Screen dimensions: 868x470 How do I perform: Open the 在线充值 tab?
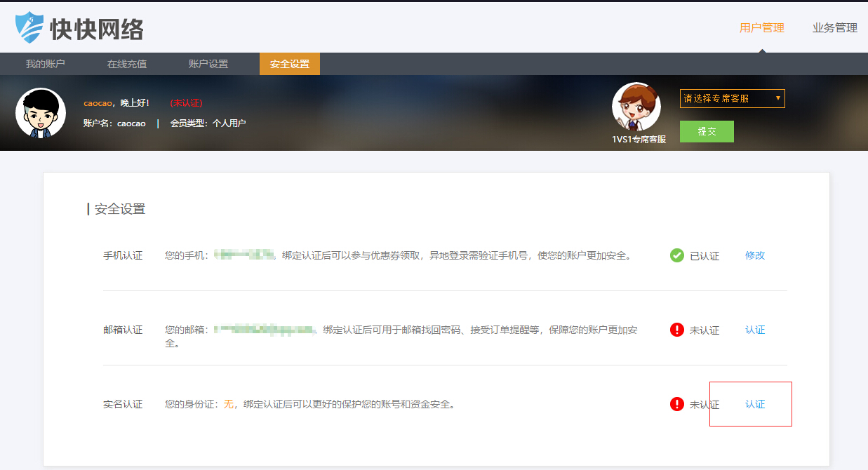coord(127,64)
